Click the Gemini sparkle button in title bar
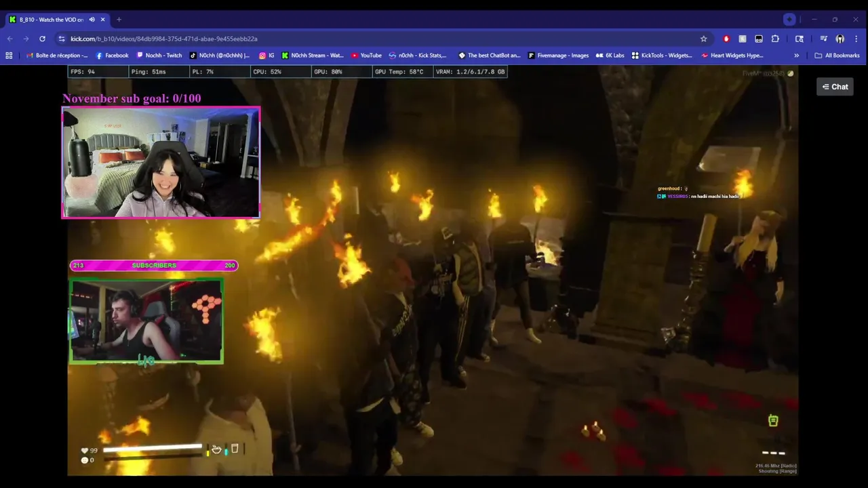Viewport: 868px width, 488px height. 789,20
